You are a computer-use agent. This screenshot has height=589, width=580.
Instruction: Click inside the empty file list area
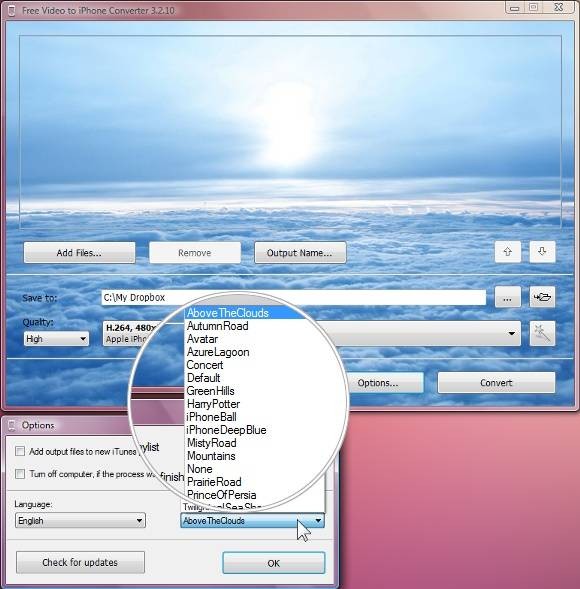coord(290,132)
